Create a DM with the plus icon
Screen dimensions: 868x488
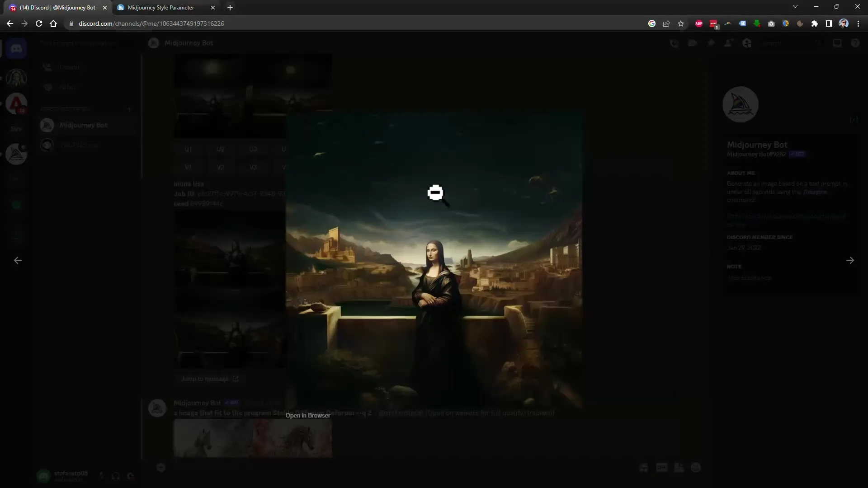pyautogui.click(x=129, y=109)
